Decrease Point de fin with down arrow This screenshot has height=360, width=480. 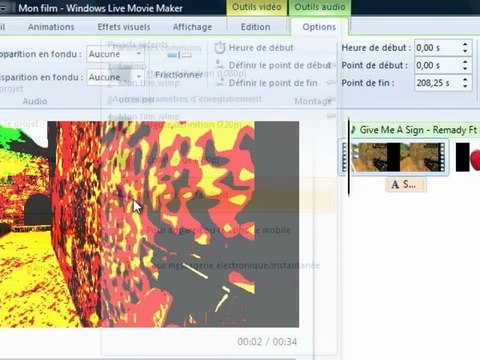point(465,87)
